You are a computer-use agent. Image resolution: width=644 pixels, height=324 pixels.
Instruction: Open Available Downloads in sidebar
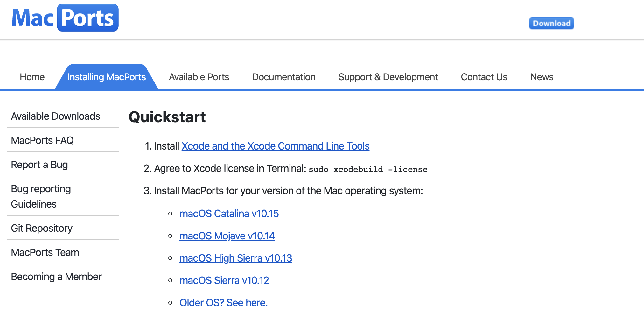tap(56, 116)
